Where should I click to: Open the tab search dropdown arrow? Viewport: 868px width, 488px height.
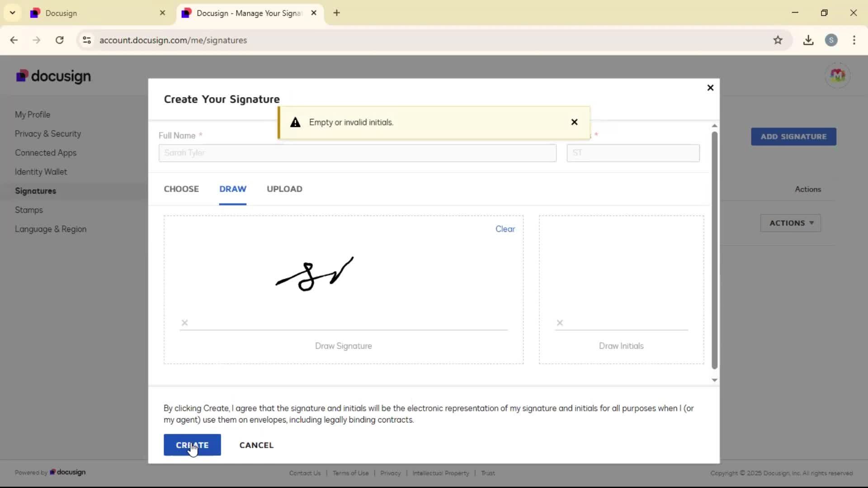click(x=13, y=13)
